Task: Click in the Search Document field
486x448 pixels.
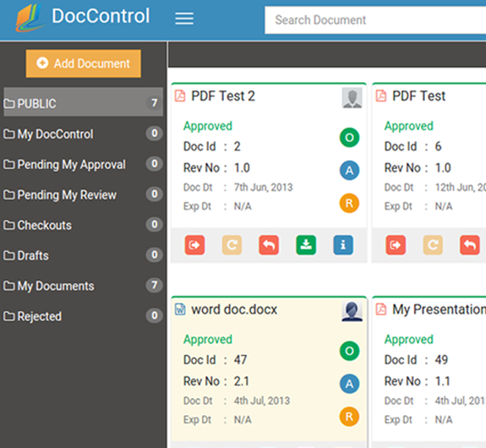Action: [375, 20]
